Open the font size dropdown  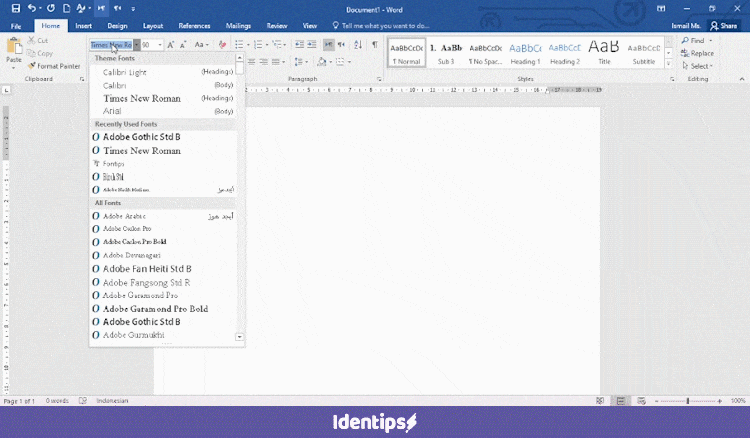159,45
